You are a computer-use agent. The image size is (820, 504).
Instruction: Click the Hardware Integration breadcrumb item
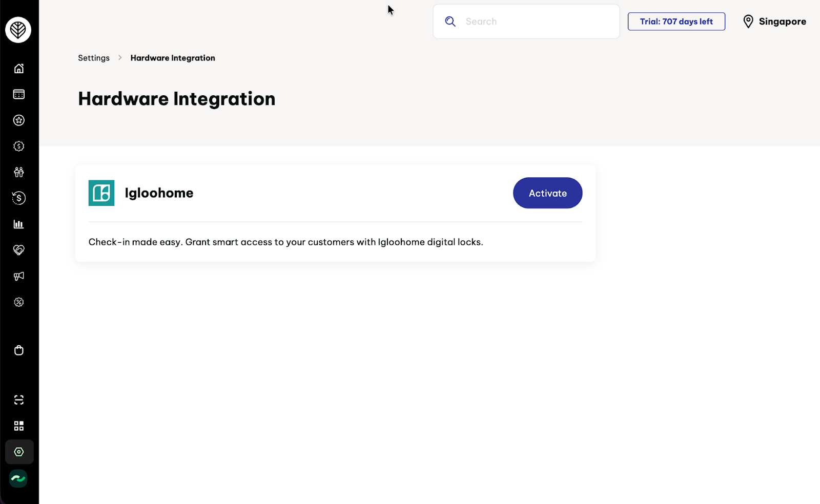coord(173,58)
